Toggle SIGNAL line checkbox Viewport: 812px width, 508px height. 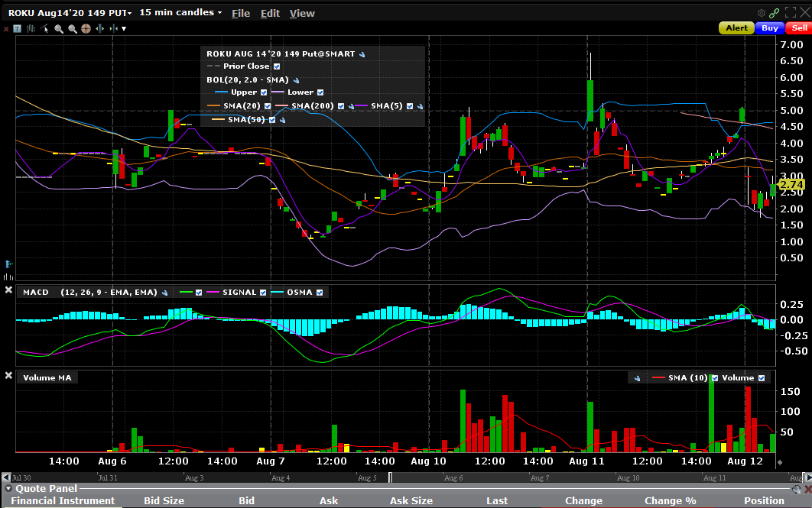262,293
